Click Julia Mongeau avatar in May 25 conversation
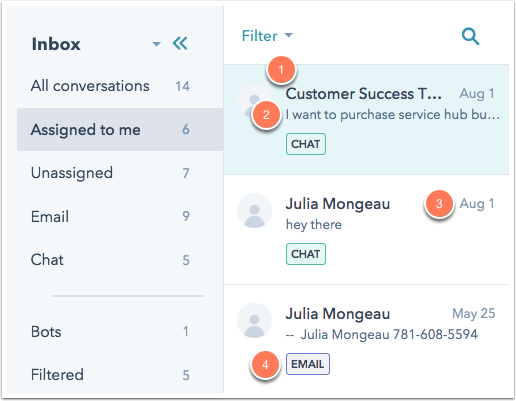This screenshot has width=516, height=401. point(254,321)
